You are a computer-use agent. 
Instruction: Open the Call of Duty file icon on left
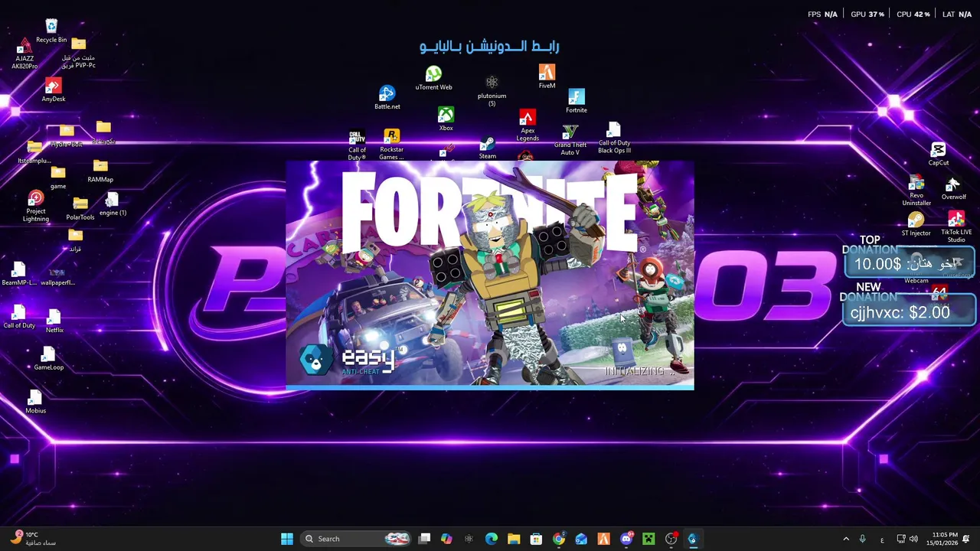[19, 317]
